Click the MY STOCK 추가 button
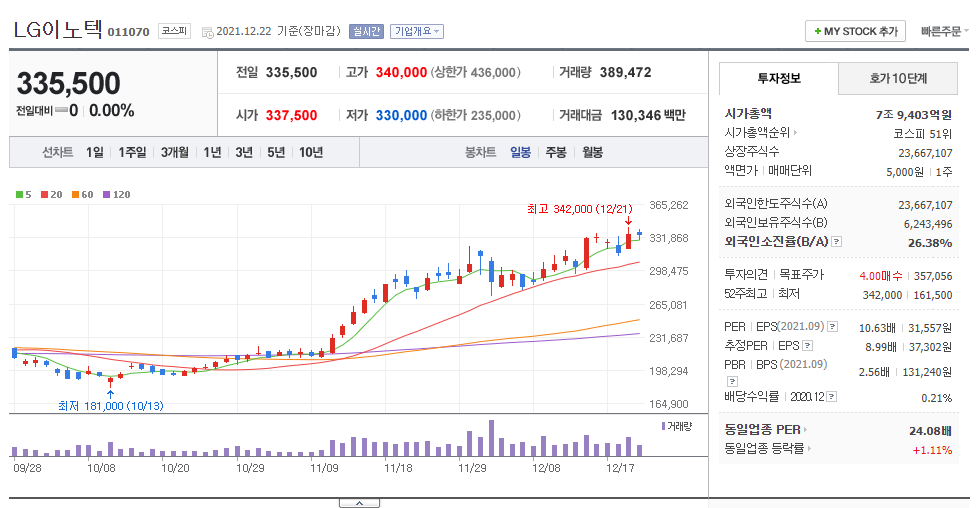The width and height of the screenshot is (979, 508). (855, 31)
